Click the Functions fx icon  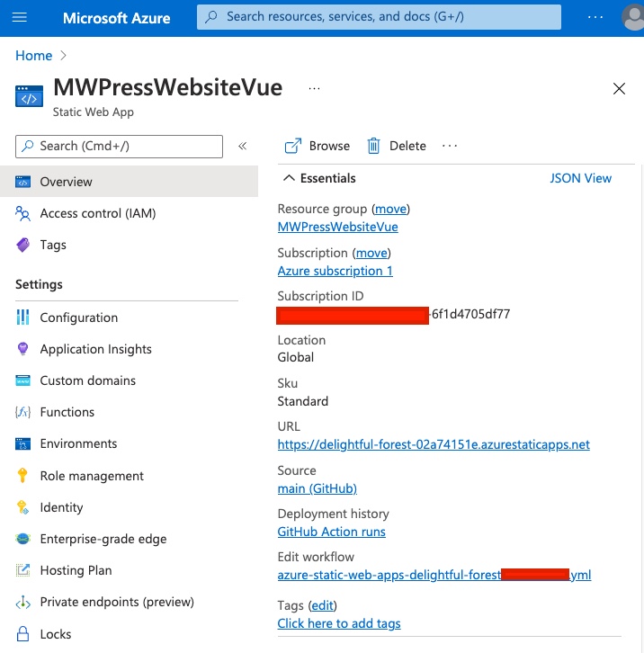[22, 412]
